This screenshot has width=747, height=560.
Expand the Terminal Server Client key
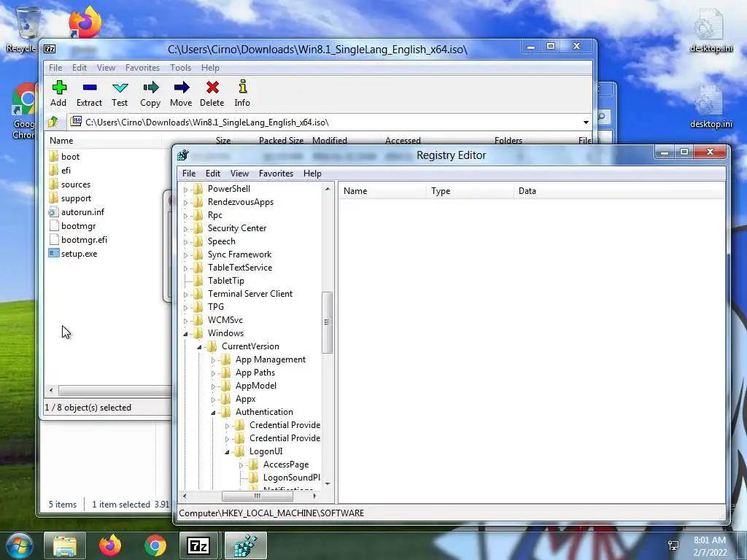(x=186, y=295)
